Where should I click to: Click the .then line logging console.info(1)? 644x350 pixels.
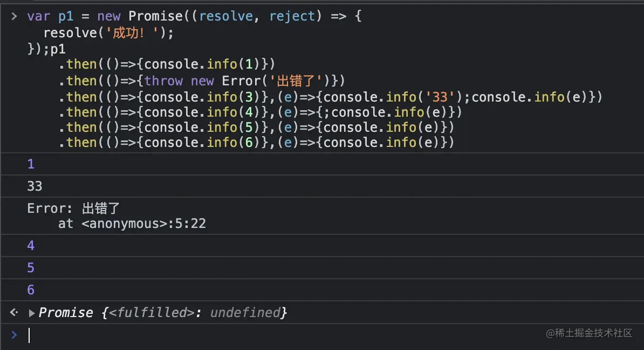pos(167,65)
